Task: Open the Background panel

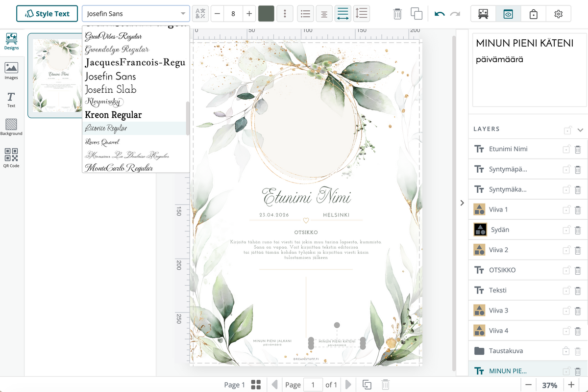Action: 11,127
